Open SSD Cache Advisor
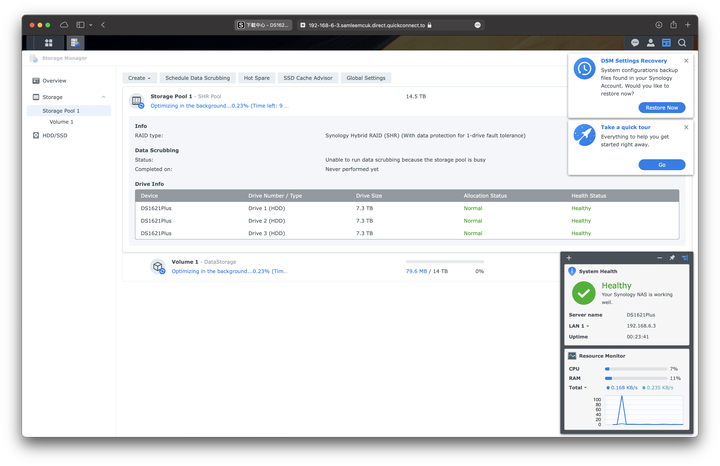Viewport: 720px width, 466px height. 308,78
